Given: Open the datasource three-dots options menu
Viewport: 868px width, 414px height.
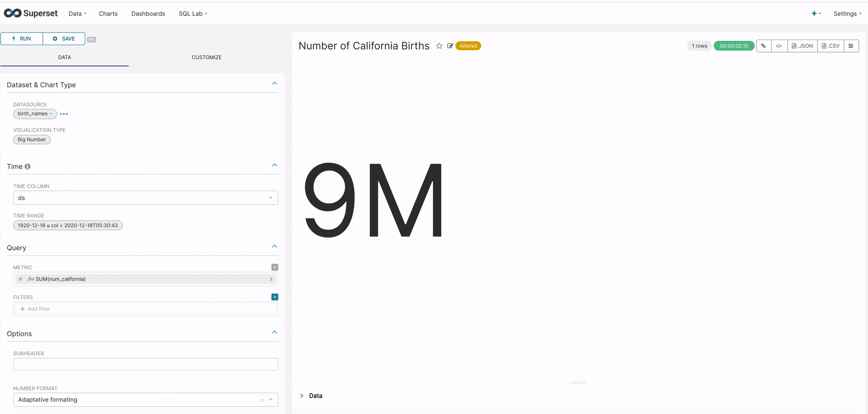Looking at the screenshot, I should (64, 114).
